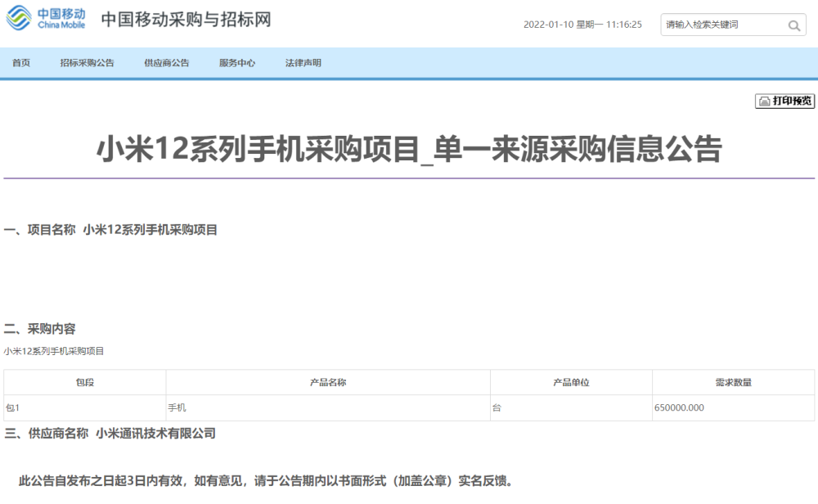Select the 供应商公告 menu item
818x504 pixels.
coord(166,63)
